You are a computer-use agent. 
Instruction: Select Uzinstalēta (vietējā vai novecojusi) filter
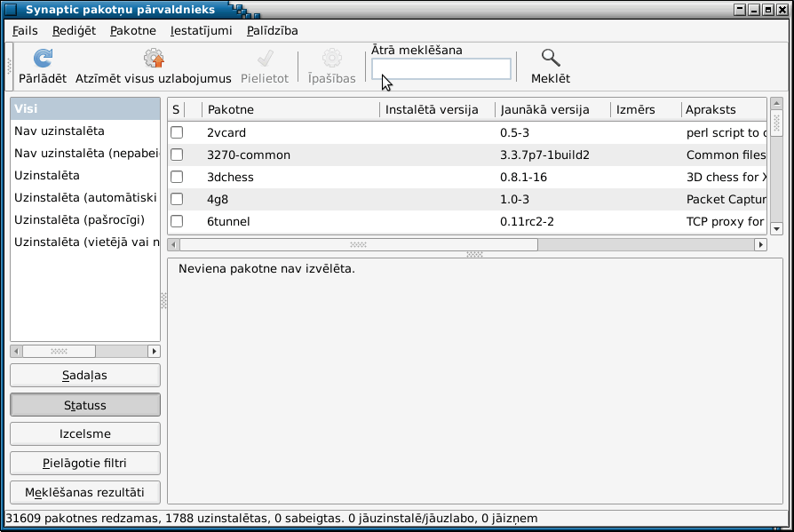point(85,242)
